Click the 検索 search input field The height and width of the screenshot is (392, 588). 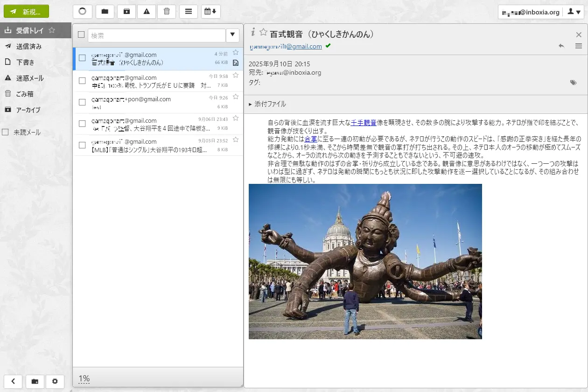tap(156, 35)
